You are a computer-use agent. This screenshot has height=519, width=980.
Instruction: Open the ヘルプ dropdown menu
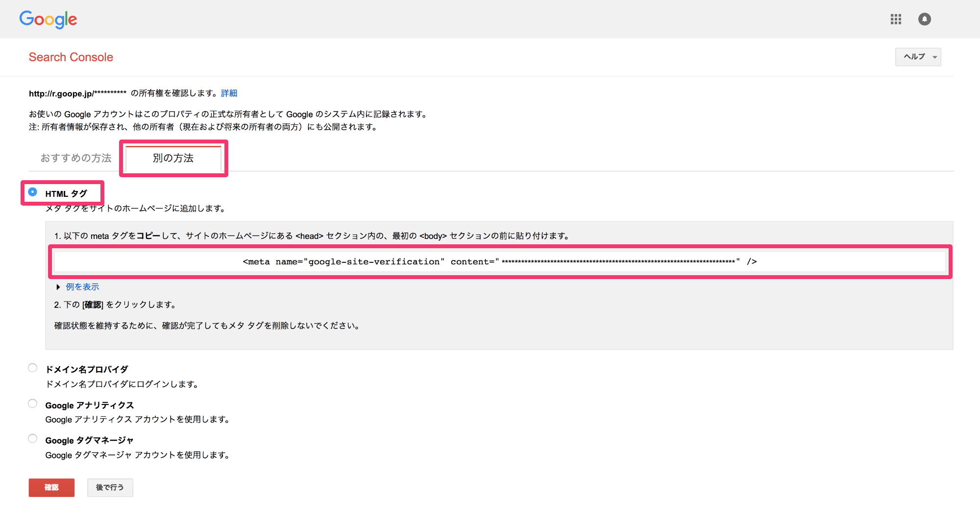918,57
